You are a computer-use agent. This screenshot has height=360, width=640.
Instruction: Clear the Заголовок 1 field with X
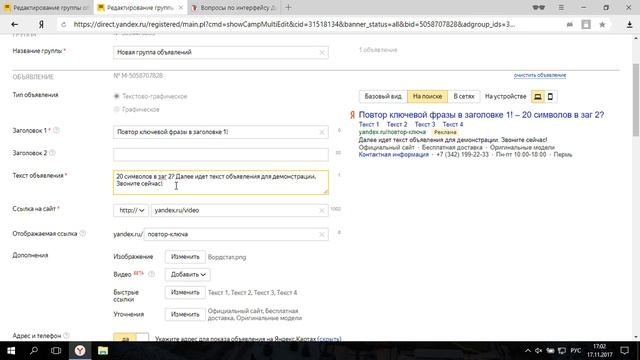point(322,132)
